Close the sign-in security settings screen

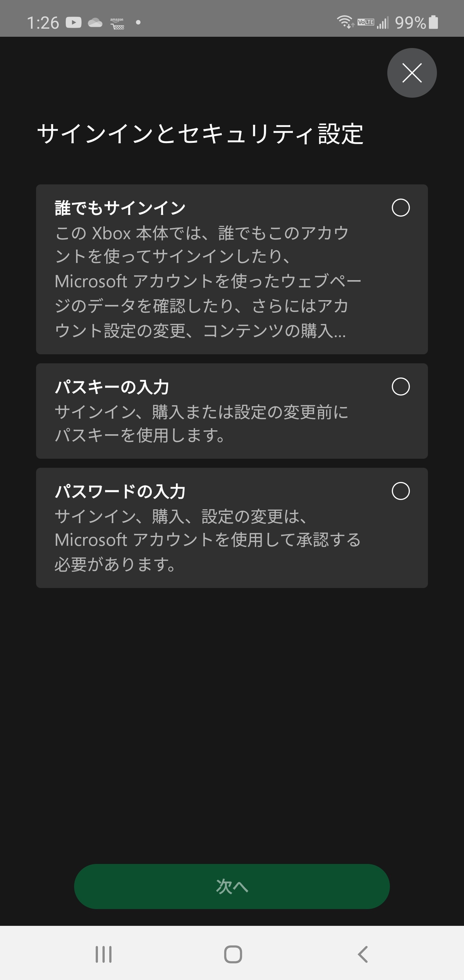411,73
